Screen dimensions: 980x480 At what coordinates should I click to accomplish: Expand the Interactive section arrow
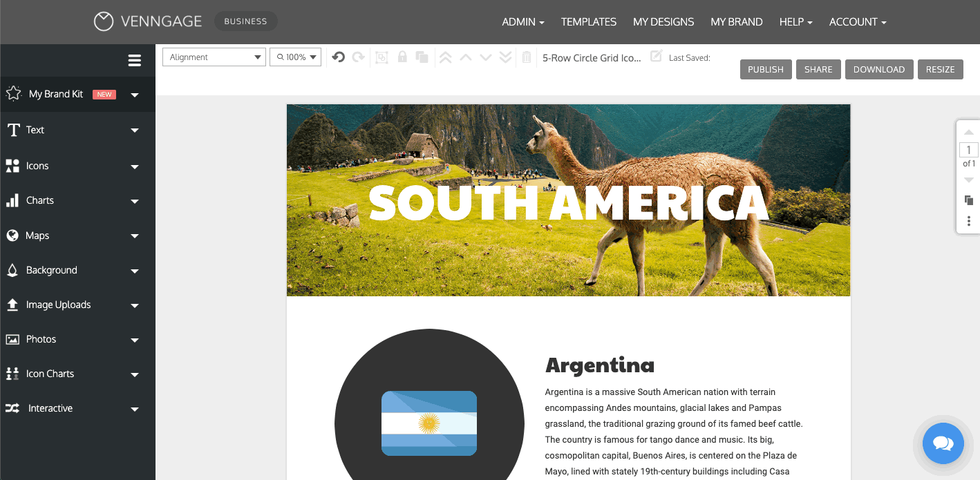(x=135, y=409)
